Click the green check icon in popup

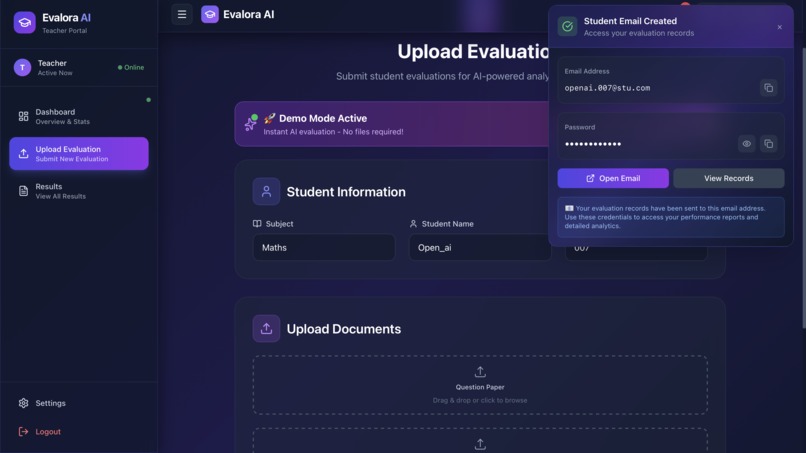[567, 26]
